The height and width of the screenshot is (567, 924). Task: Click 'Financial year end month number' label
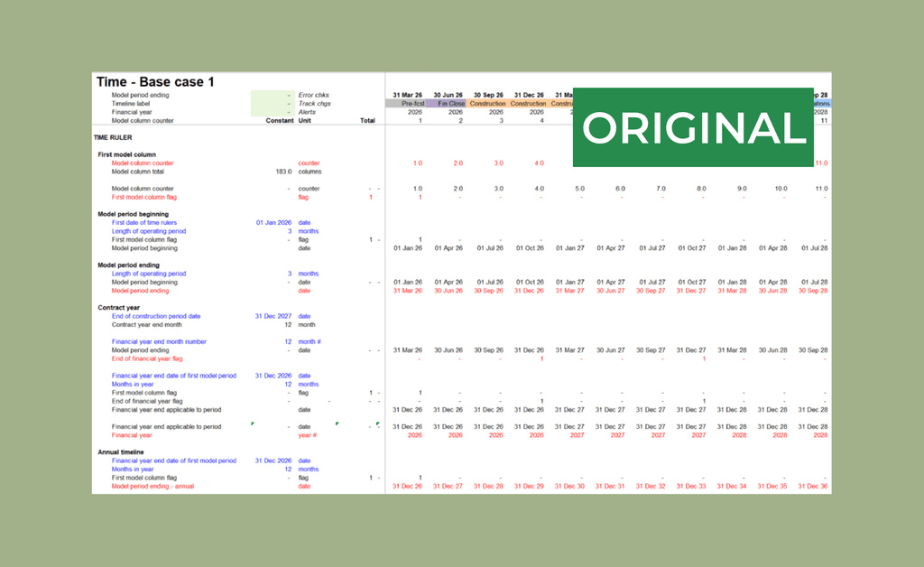[x=159, y=342]
